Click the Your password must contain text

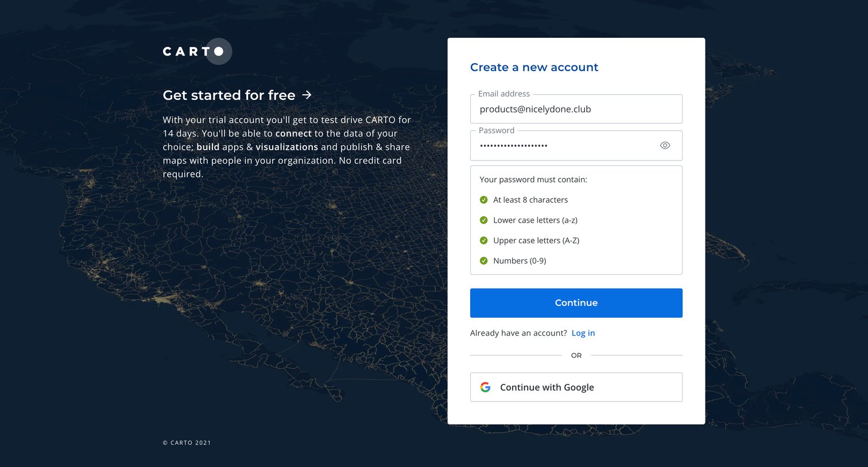pos(533,180)
